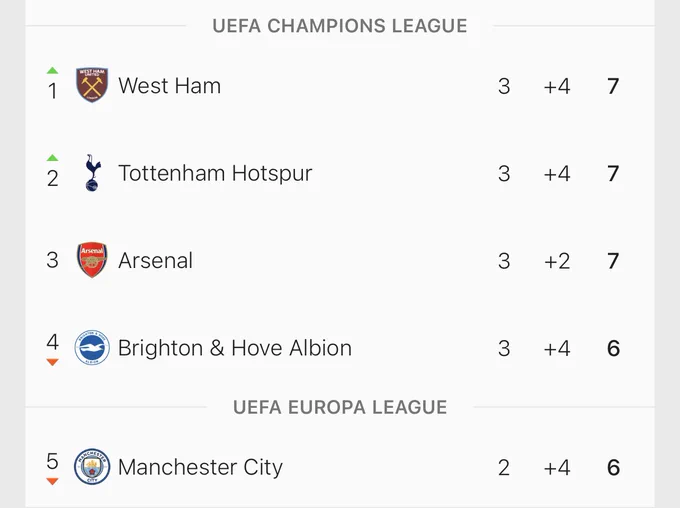
Task: Click the Brighton & Hove Albion crest
Action: (x=92, y=347)
